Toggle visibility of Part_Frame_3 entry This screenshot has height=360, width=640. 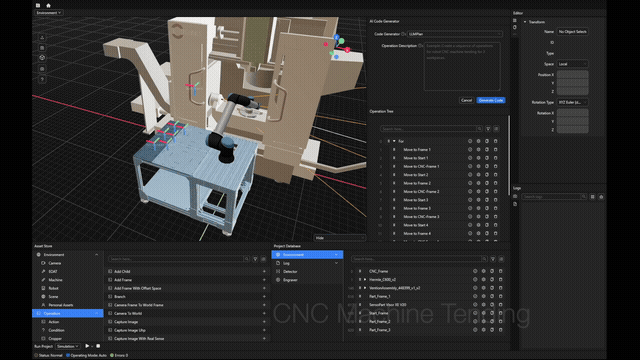pos(475,330)
